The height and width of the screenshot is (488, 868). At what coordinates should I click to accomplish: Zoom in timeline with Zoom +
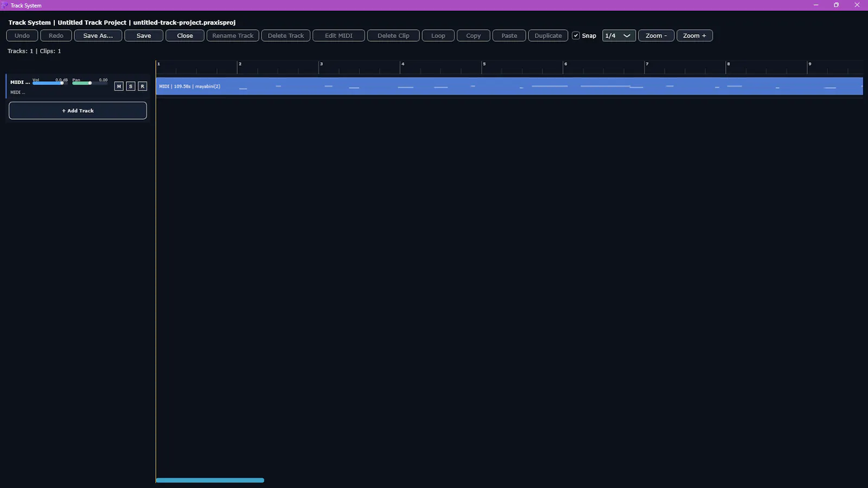coord(694,36)
